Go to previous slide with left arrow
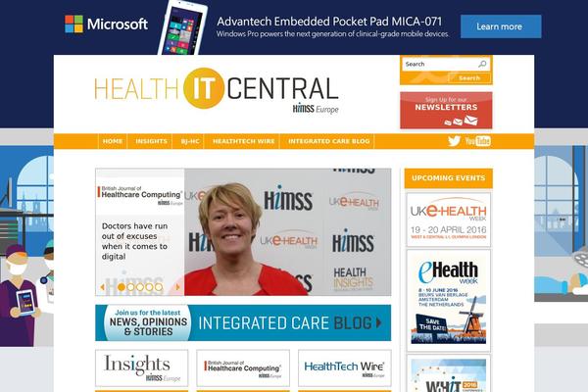Viewport: 588px width, 392px height. coord(102,287)
